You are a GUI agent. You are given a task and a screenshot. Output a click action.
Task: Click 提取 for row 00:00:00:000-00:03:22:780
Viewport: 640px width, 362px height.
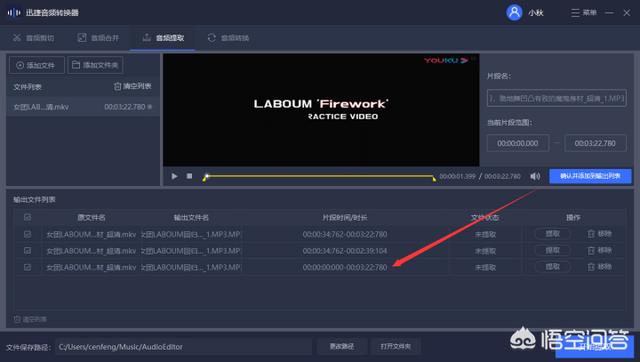pos(553,267)
